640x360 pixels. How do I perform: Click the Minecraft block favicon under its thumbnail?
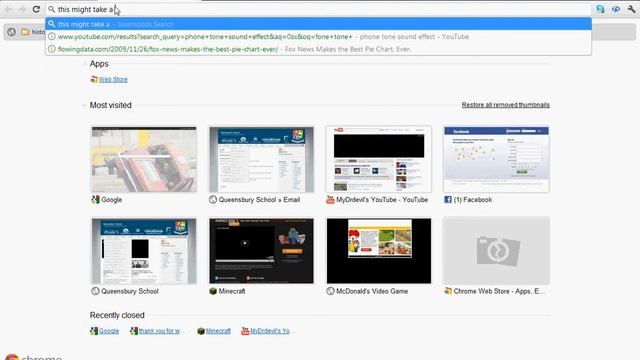(x=213, y=291)
